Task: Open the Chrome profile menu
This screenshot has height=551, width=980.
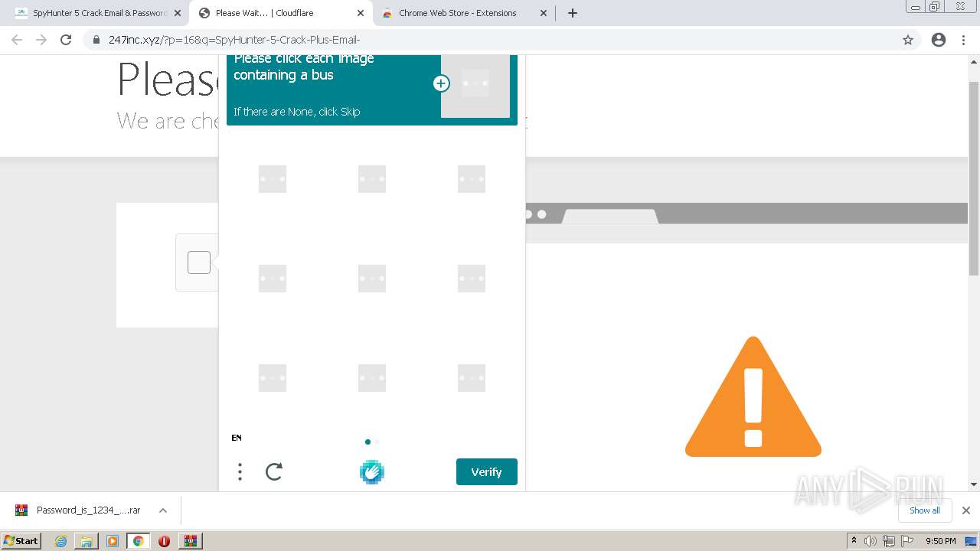Action: [939, 40]
